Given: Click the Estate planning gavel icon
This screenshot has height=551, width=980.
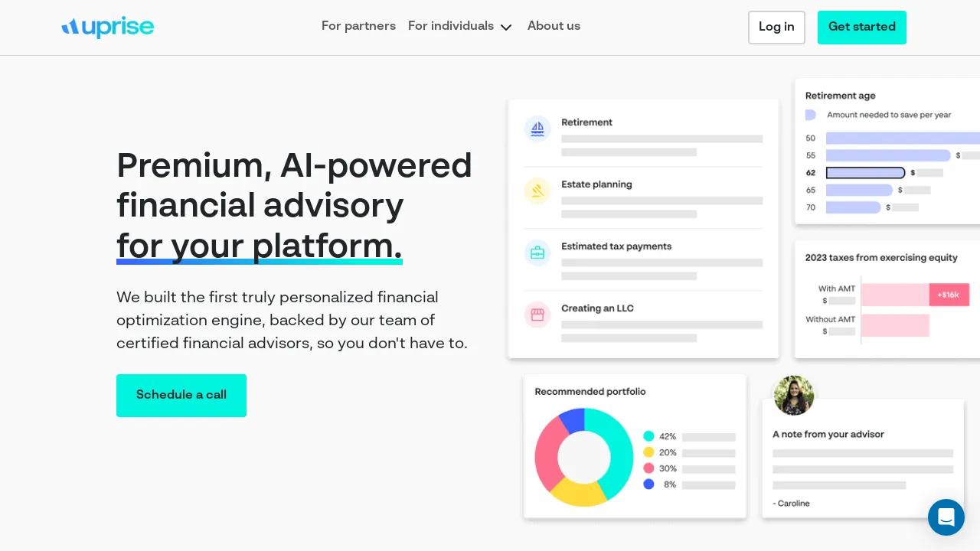Looking at the screenshot, I should (537, 191).
